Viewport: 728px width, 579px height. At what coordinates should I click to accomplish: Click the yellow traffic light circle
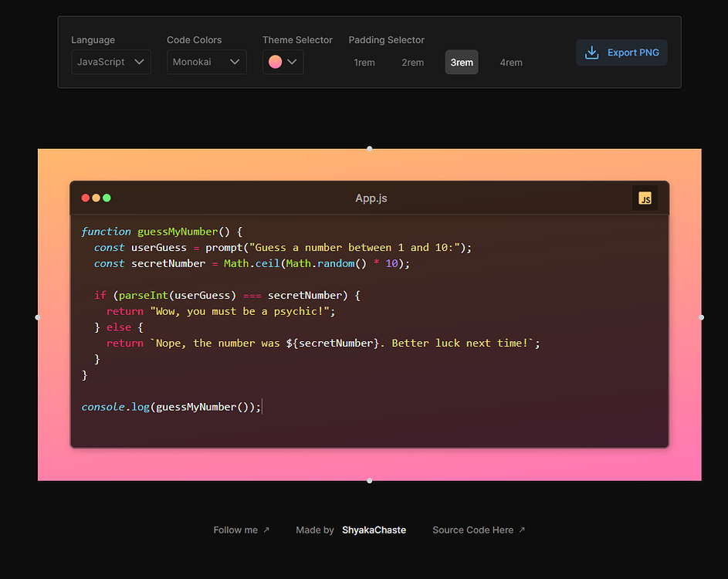95,198
